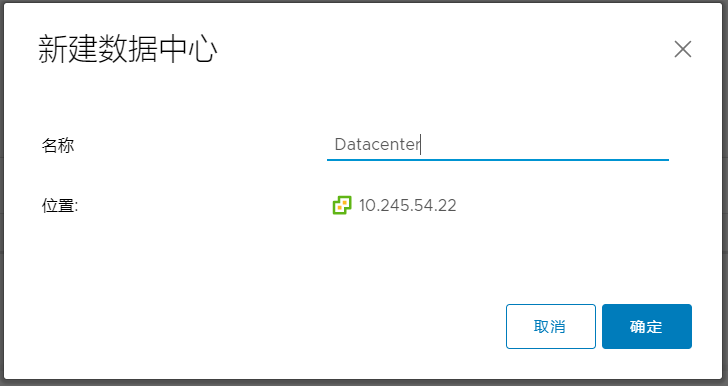
Task: Click the dimmed background below the dialog
Action: click(x=364, y=383)
